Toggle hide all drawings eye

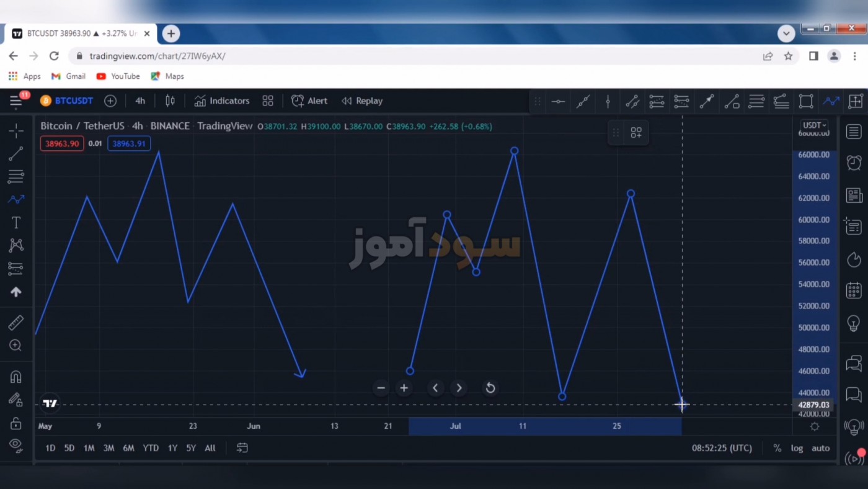tap(16, 444)
